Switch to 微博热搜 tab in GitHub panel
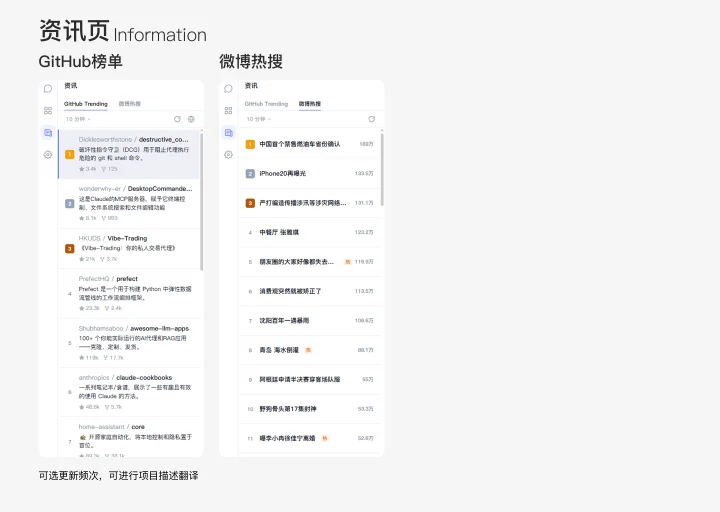 click(x=129, y=104)
